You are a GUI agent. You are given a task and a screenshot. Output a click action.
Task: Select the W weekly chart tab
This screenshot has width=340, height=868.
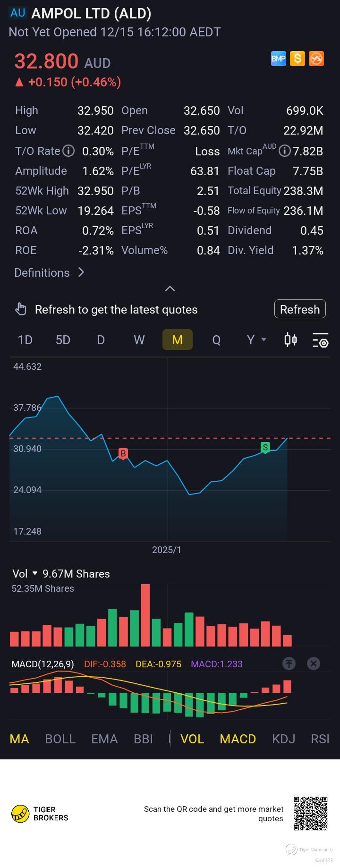[x=139, y=340]
